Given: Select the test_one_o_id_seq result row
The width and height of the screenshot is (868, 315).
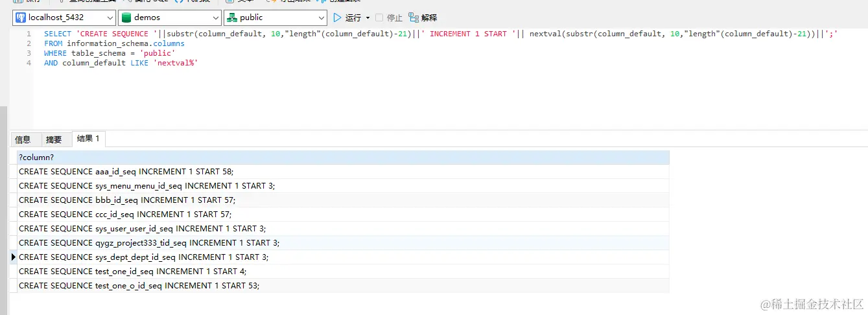Looking at the screenshot, I should click(x=343, y=286).
